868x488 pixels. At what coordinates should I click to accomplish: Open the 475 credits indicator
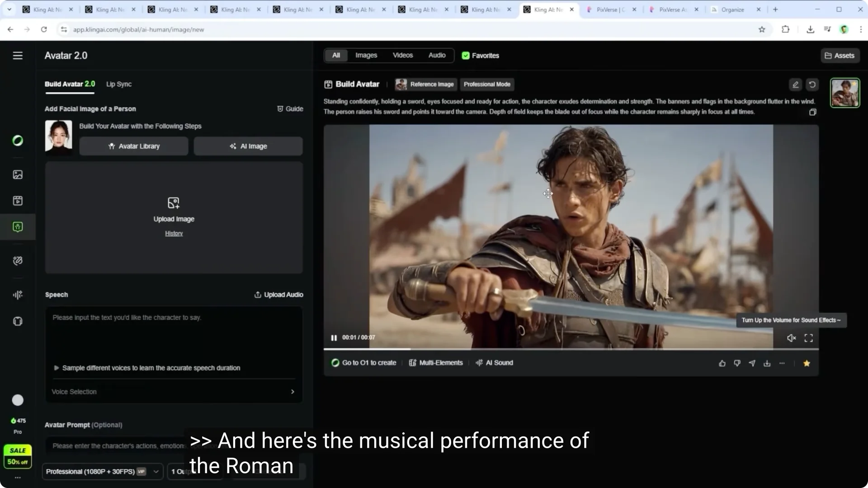pyautogui.click(x=18, y=421)
